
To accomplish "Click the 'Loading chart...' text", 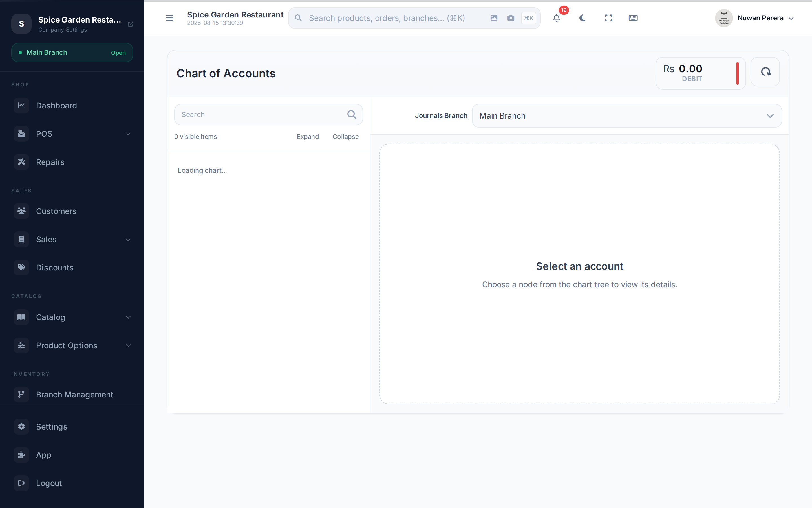I will click(x=202, y=170).
